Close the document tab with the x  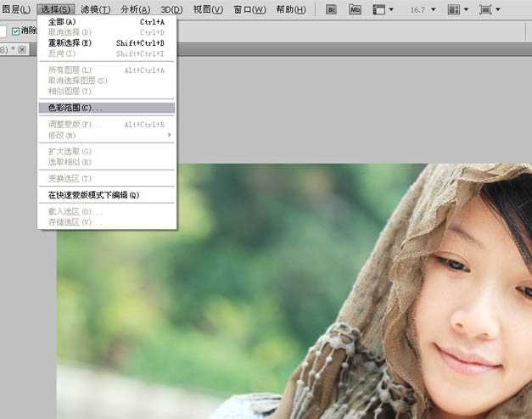click(x=22, y=50)
